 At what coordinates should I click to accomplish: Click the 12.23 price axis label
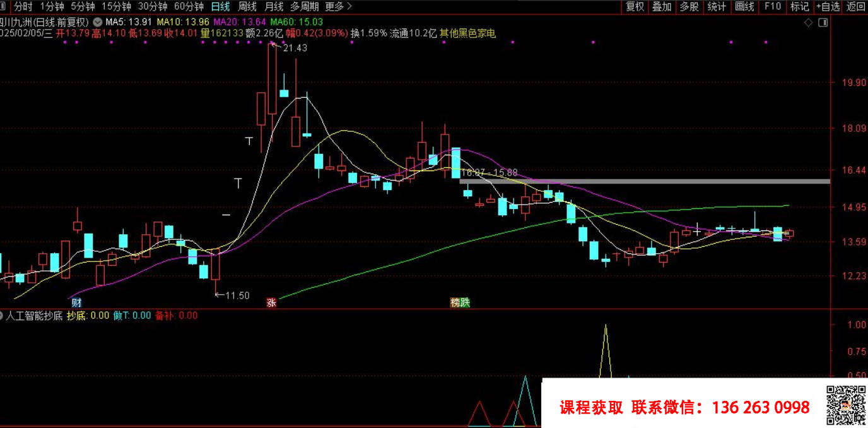click(x=855, y=276)
